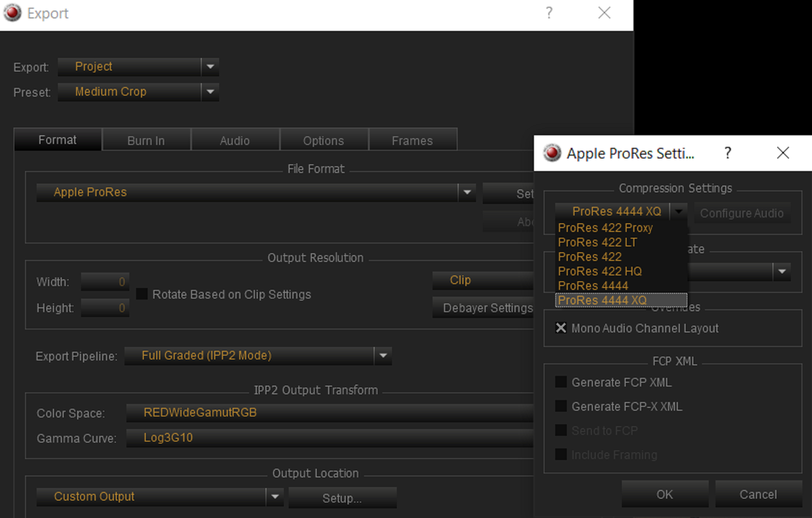The height and width of the screenshot is (518, 812).
Task: Toggle the Include Framing checkbox
Action: (561, 455)
